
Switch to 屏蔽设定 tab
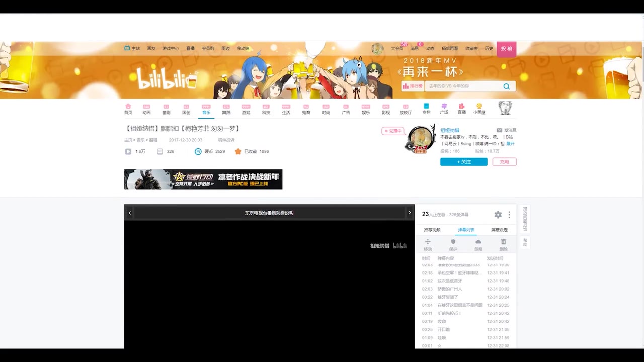click(500, 230)
